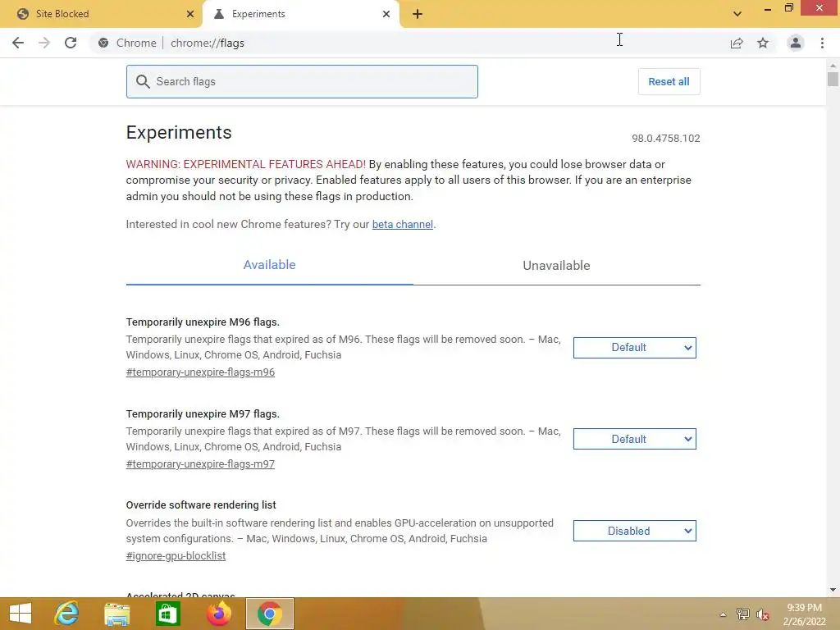Open the Windows Start button
Viewport: 840px width, 630px height.
coord(21,614)
